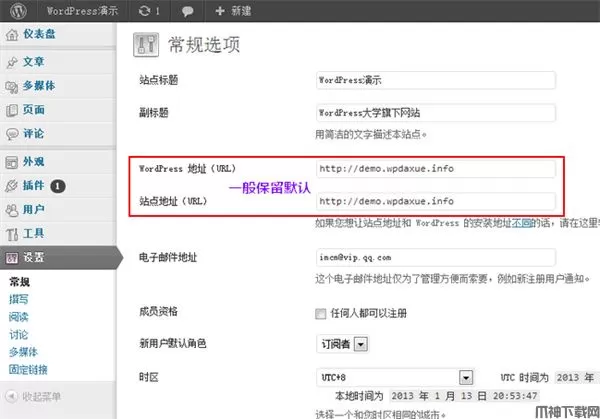Open the WordPress logo menu
600x419 pixels.
coord(18,11)
